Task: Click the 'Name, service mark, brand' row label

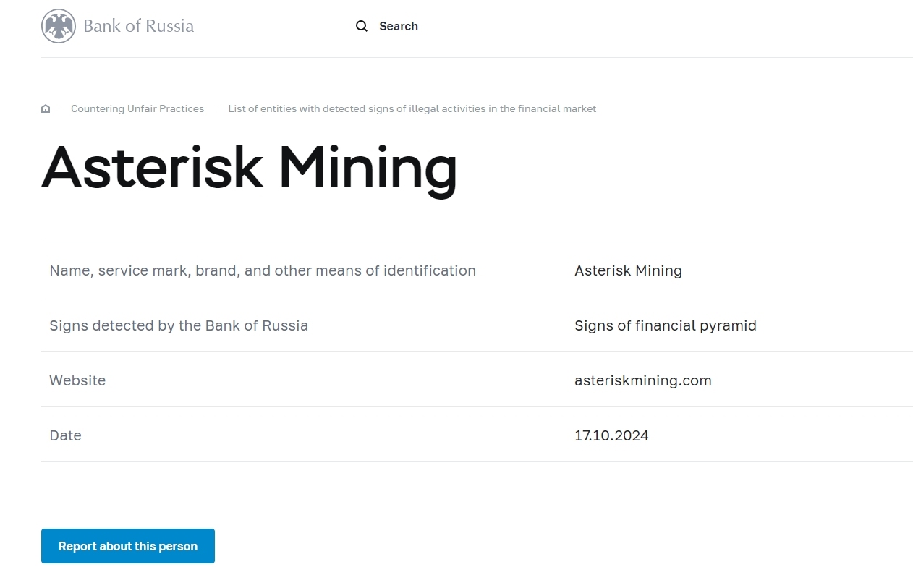Action: tap(263, 271)
